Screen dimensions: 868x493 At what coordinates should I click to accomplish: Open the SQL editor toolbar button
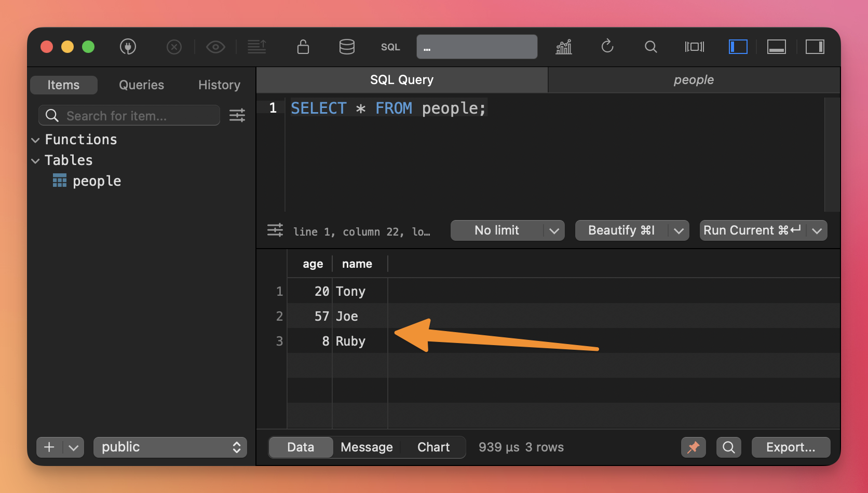(390, 47)
